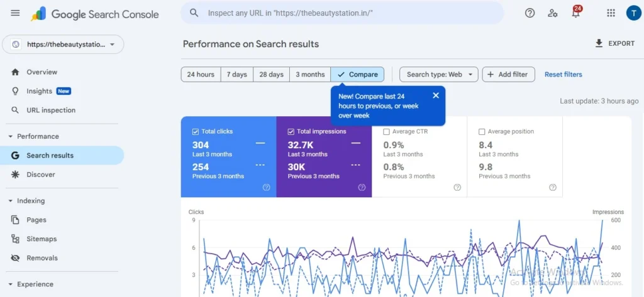The image size is (644, 297).
Task: Open Sitemaps in the sidebar
Action: pyautogui.click(x=42, y=239)
